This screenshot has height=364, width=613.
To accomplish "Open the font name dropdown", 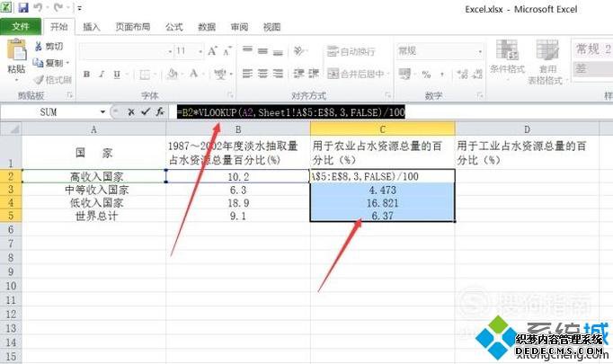I will (x=170, y=51).
